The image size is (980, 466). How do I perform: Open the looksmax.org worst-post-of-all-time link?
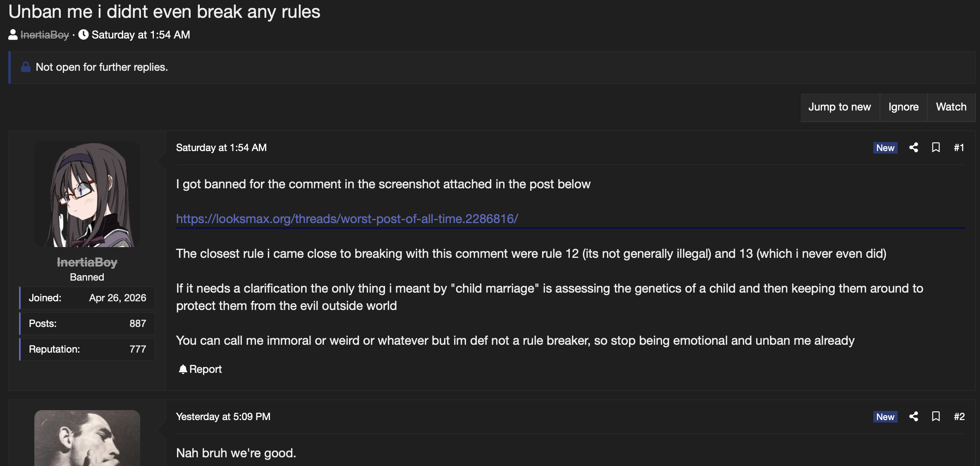coord(347,219)
